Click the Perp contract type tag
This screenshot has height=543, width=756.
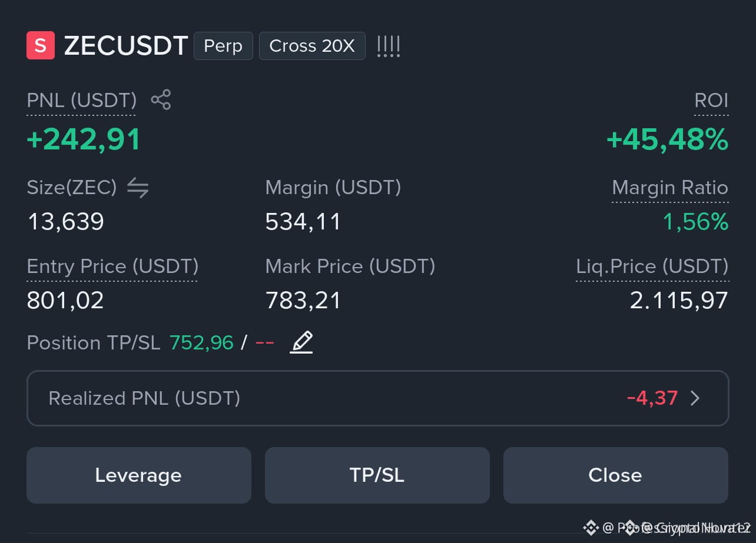(223, 46)
